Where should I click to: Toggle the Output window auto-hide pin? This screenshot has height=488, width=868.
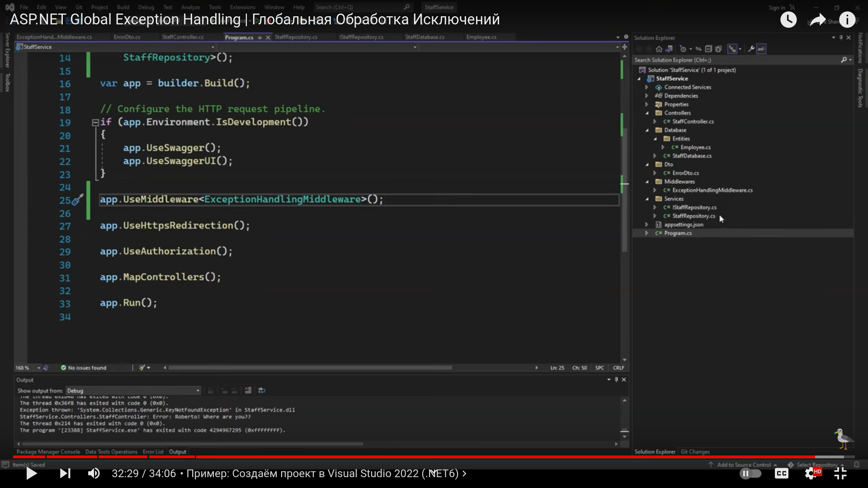(x=616, y=380)
